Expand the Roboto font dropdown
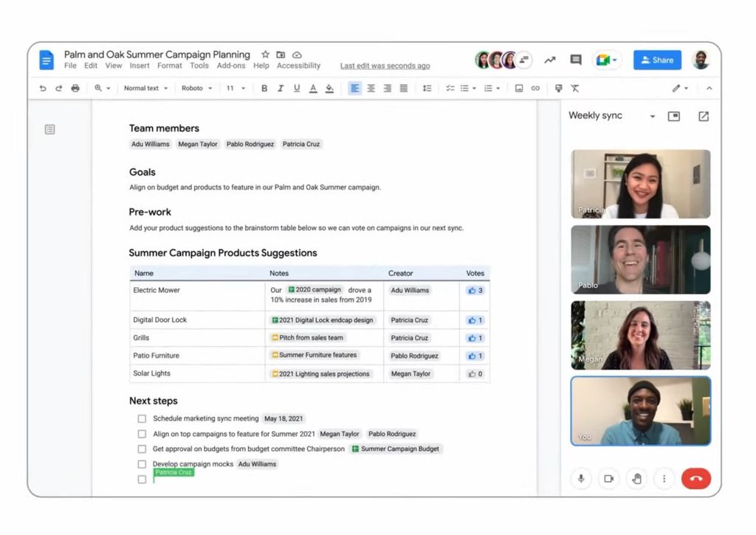The width and height of the screenshot is (756, 535). (196, 89)
